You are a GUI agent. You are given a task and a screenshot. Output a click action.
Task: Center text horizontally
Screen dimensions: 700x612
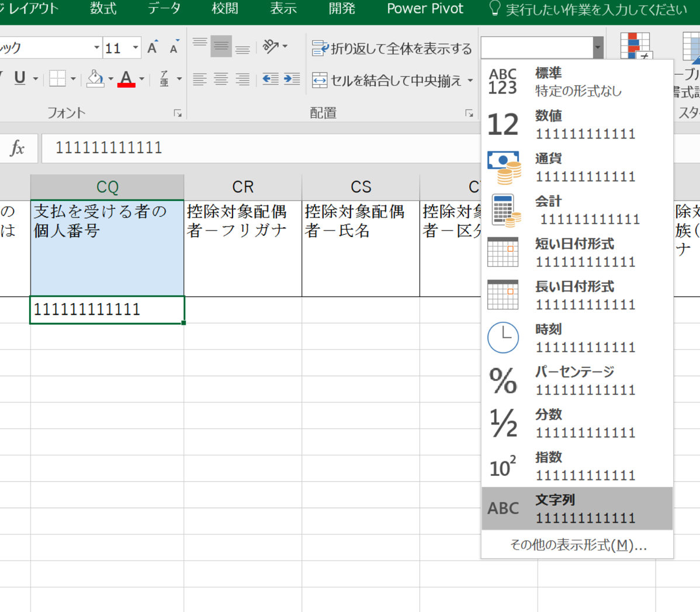tap(221, 79)
